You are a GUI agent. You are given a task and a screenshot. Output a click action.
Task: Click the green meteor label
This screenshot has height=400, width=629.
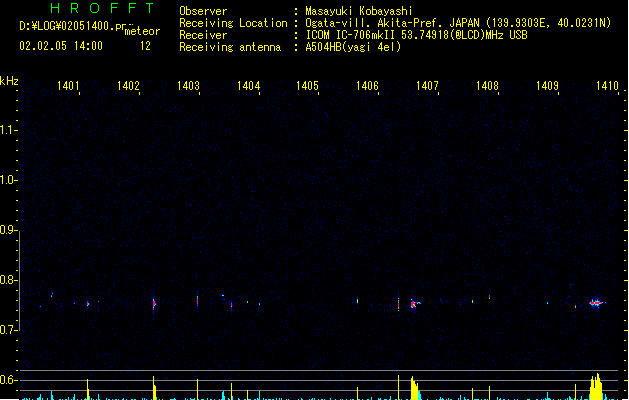[x=142, y=31]
